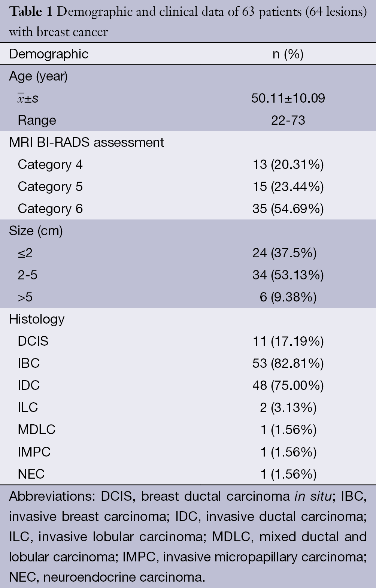Select the Demographic column header
This screenshot has height=588, width=376.
click(x=49, y=54)
